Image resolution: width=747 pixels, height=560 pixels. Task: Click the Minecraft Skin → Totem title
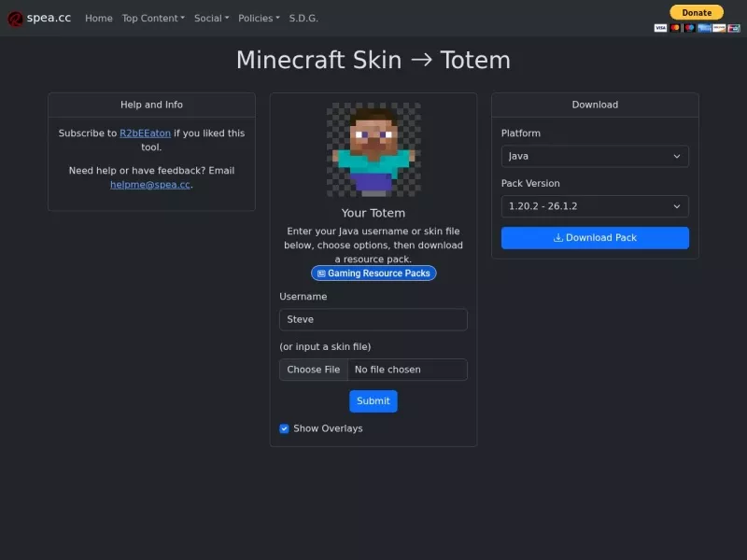click(x=373, y=60)
